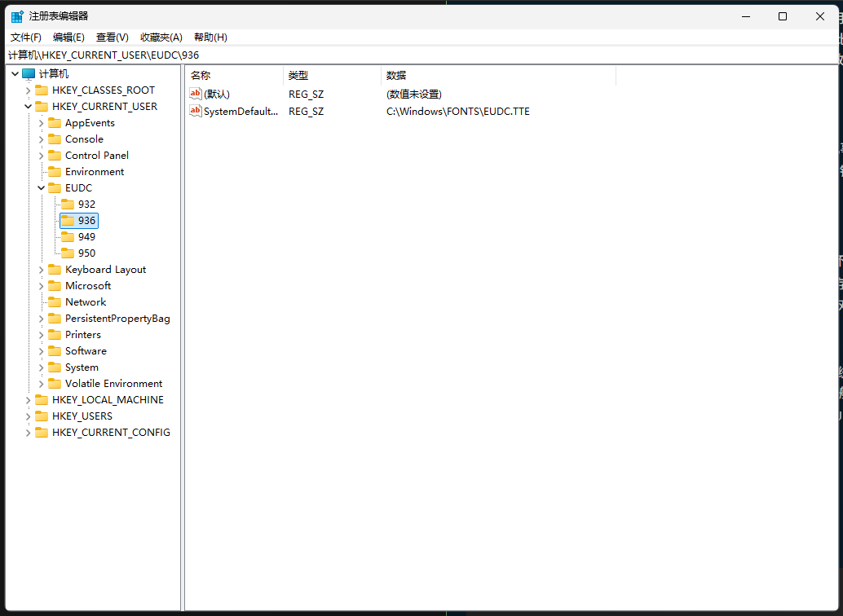Select the HKEY_CURRENT_CONFIG label
This screenshot has height=616, width=843.
[x=111, y=433]
